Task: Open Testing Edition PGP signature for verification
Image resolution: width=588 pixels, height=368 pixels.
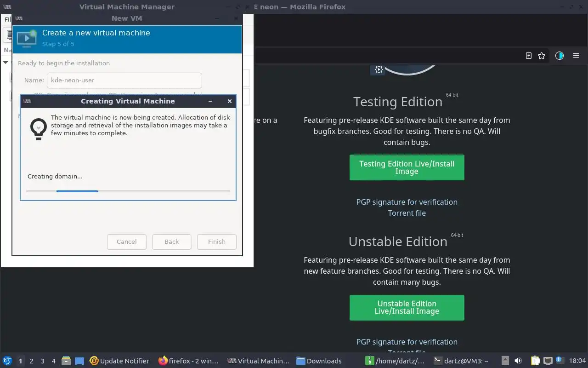Action: coord(407,202)
